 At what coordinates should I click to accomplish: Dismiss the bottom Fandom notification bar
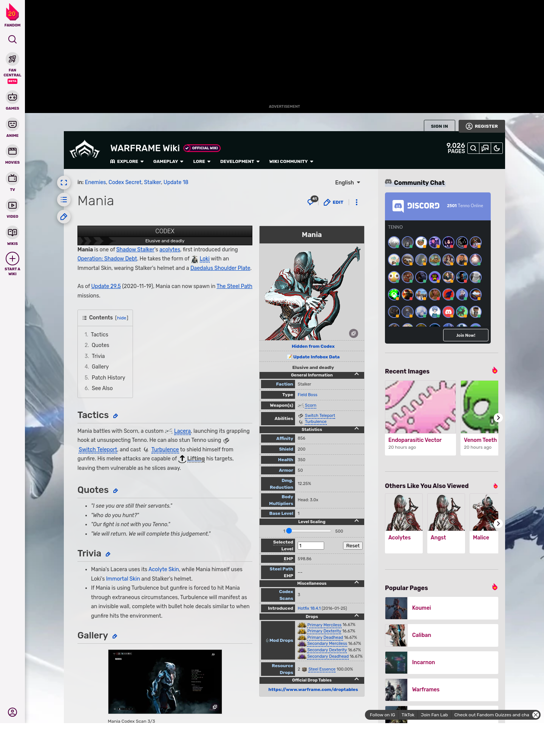pos(536,715)
